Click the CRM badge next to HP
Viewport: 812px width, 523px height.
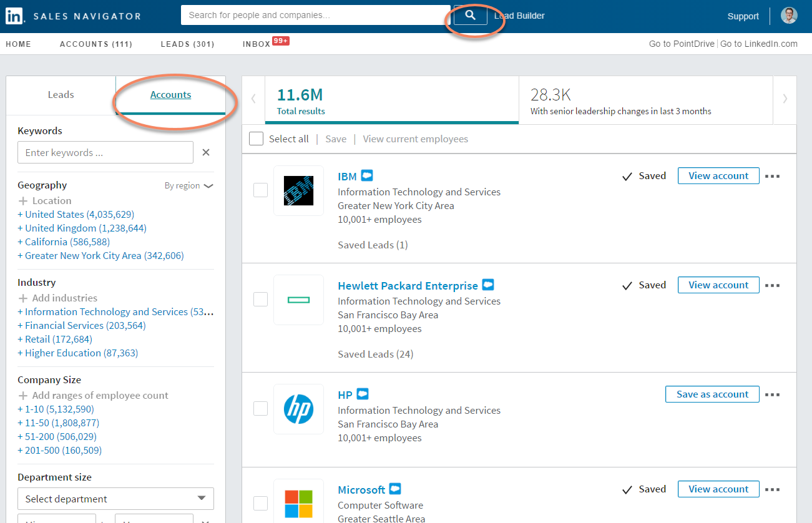(362, 394)
